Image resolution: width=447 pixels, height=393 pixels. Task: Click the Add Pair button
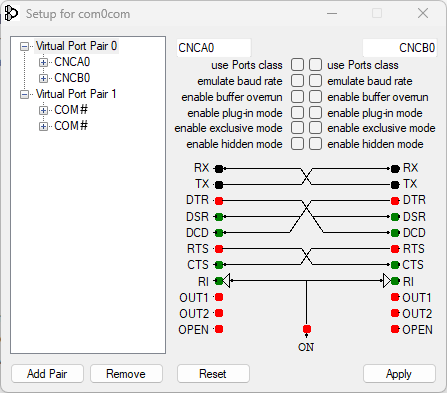[x=47, y=374]
